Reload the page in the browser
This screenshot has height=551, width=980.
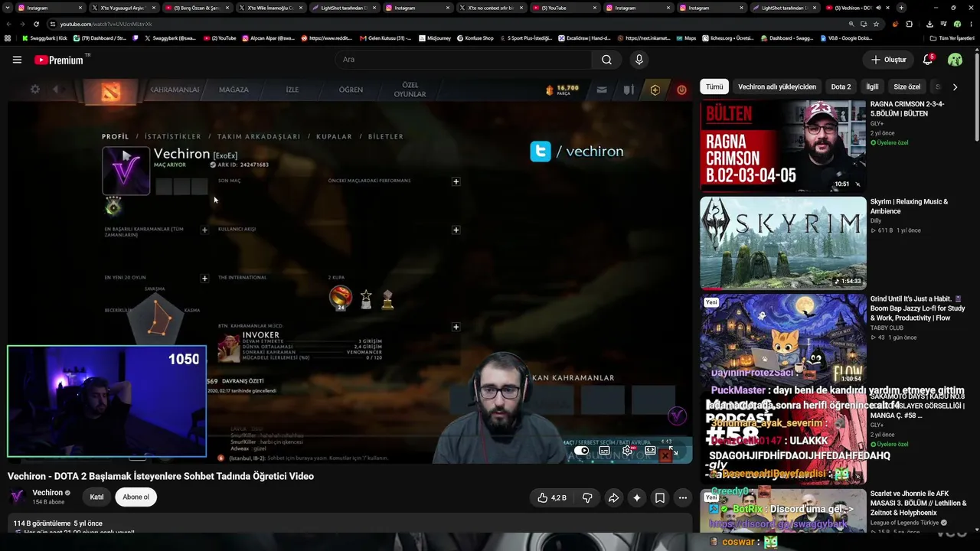point(36,24)
